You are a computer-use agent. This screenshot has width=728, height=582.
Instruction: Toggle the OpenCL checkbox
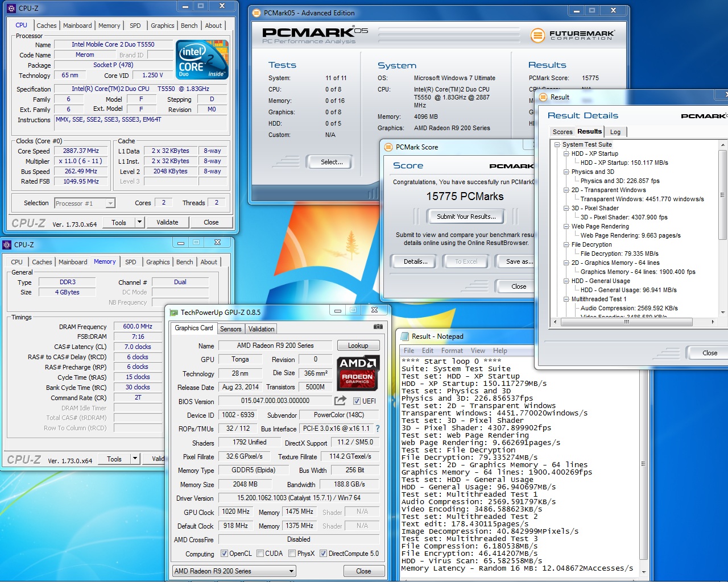coord(224,554)
